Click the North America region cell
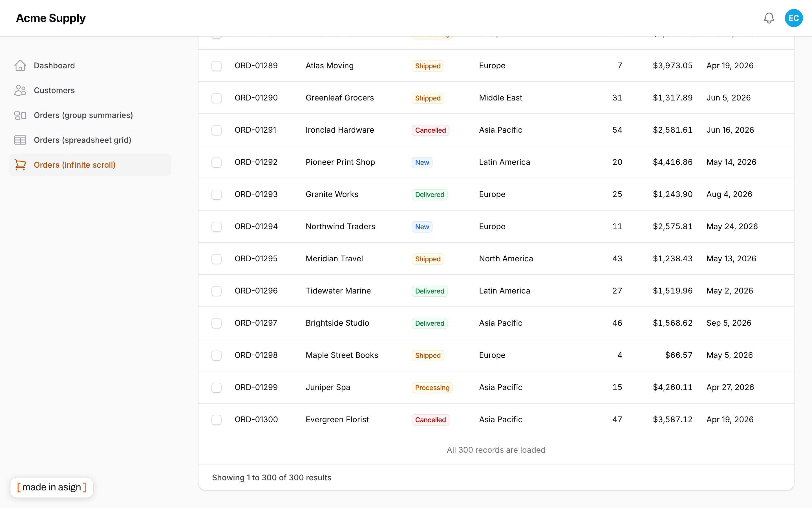The width and height of the screenshot is (812, 508). [x=506, y=259]
